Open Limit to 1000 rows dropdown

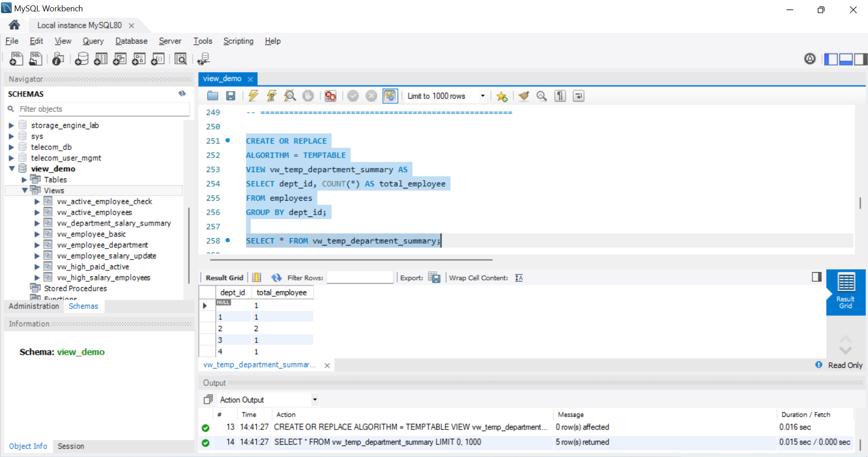(x=482, y=96)
